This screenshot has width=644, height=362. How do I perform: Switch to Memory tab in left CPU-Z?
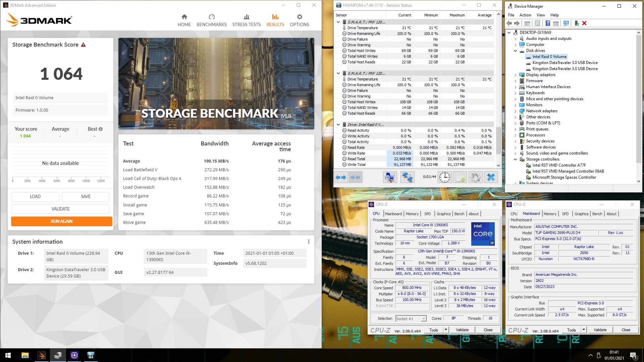(412, 214)
